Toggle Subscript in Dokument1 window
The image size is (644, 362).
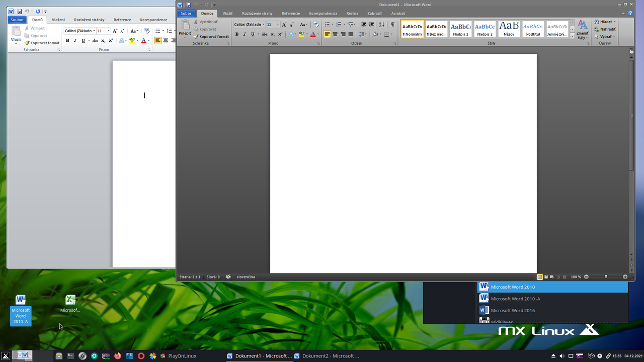pyautogui.click(x=272, y=34)
